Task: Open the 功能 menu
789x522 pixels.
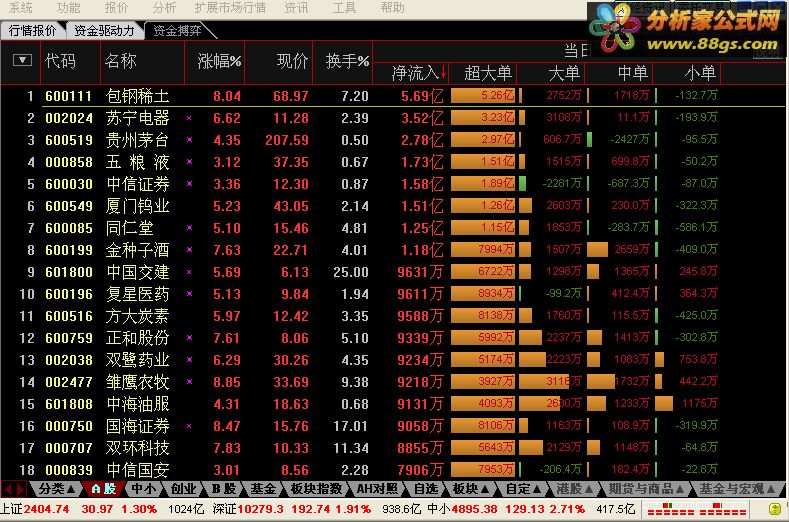Action: (68, 8)
